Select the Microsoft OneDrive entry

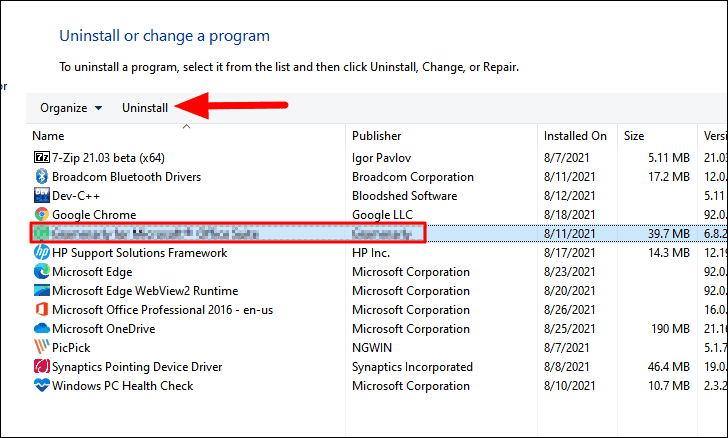104,329
